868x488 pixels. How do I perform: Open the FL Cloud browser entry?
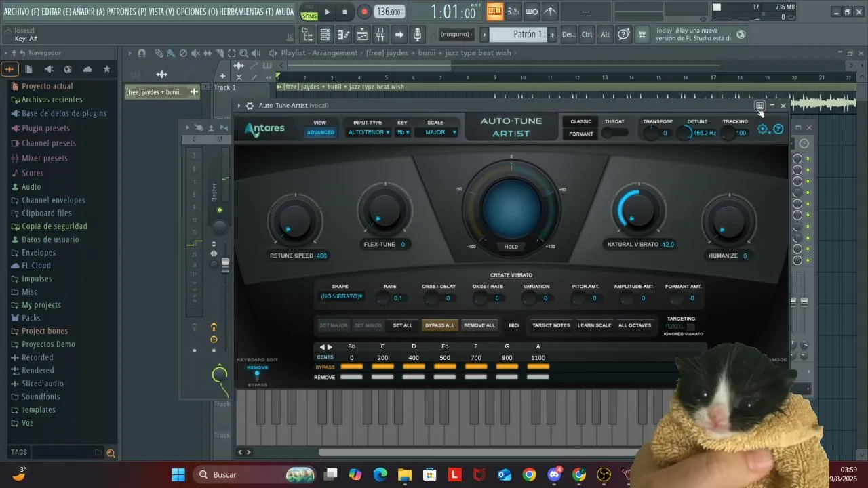pyautogui.click(x=36, y=266)
